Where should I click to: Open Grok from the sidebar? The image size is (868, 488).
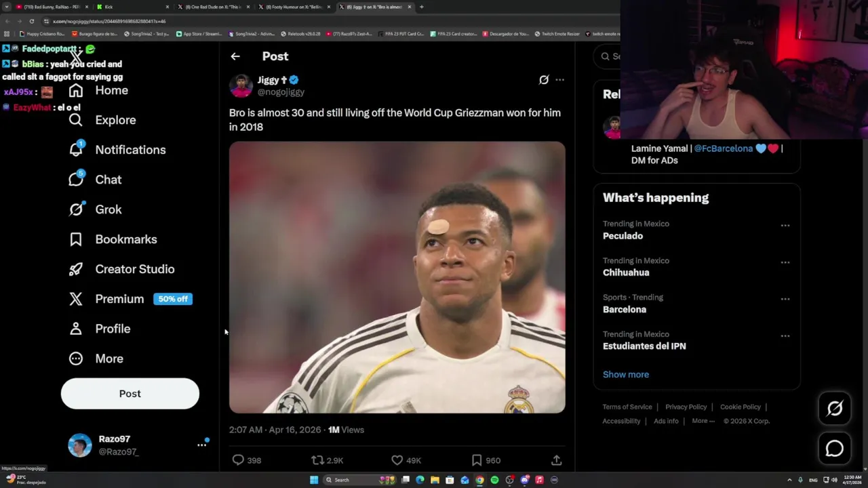point(96,209)
